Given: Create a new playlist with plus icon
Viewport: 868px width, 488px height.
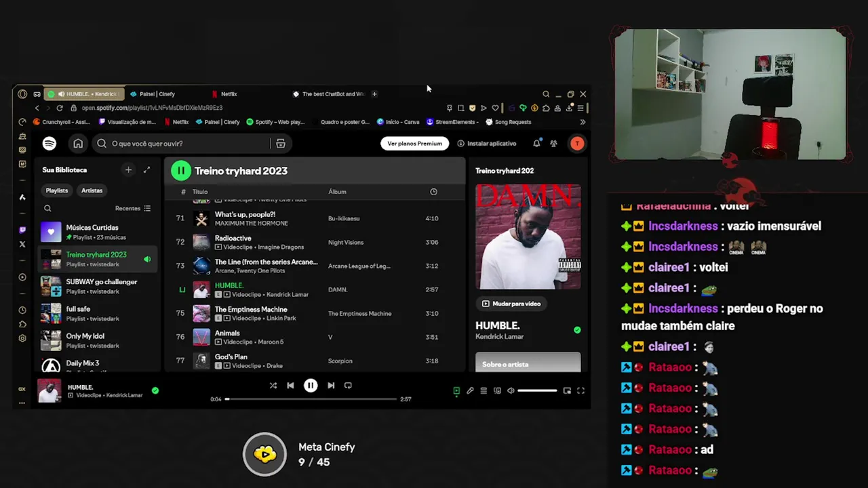Looking at the screenshot, I should (128, 170).
